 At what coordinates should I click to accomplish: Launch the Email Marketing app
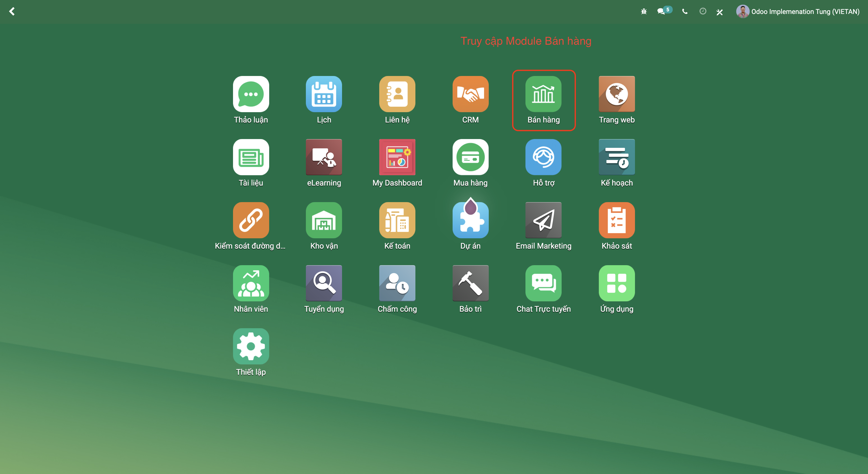543,220
